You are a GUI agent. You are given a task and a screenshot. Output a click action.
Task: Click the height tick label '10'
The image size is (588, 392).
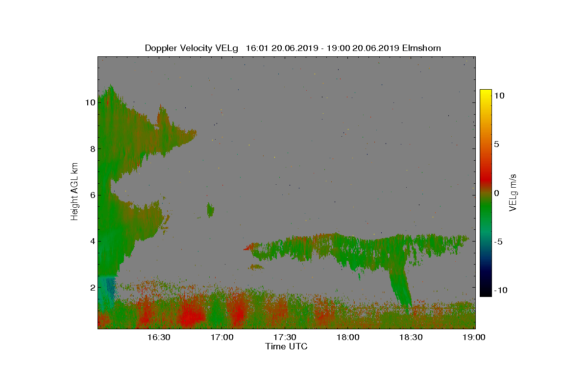click(x=90, y=103)
